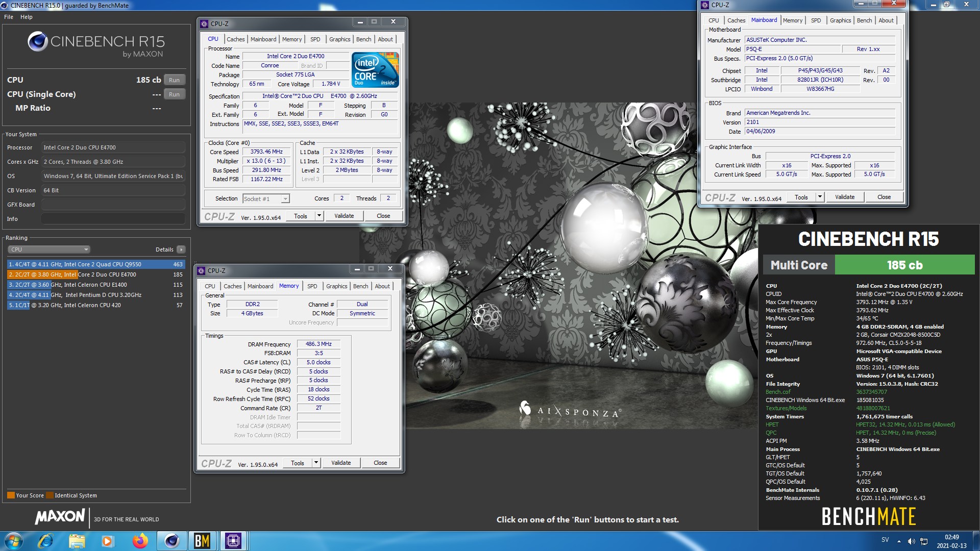Open SPD tab in CPU-tab CPU-Z window
Image resolution: width=980 pixels, height=551 pixels.
(315, 39)
